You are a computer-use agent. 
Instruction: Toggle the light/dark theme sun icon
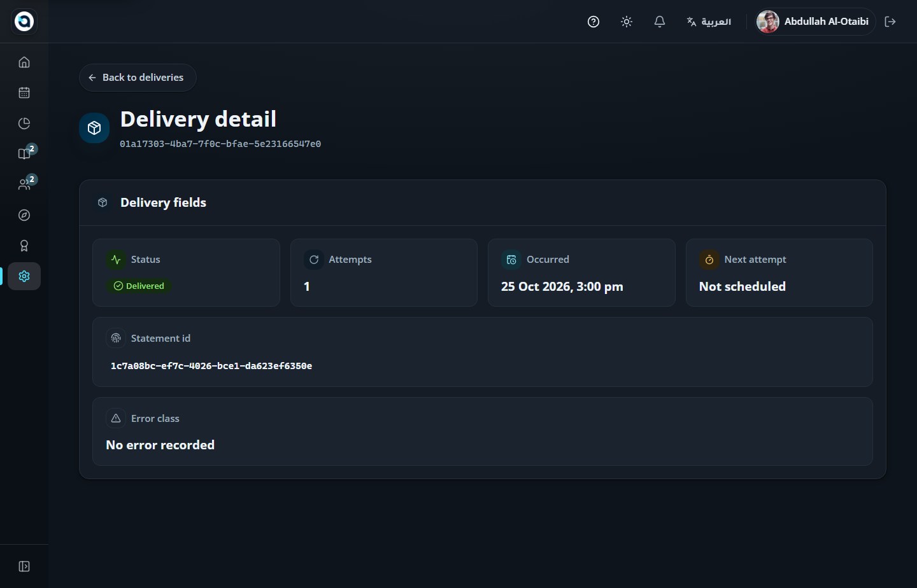[x=627, y=22]
